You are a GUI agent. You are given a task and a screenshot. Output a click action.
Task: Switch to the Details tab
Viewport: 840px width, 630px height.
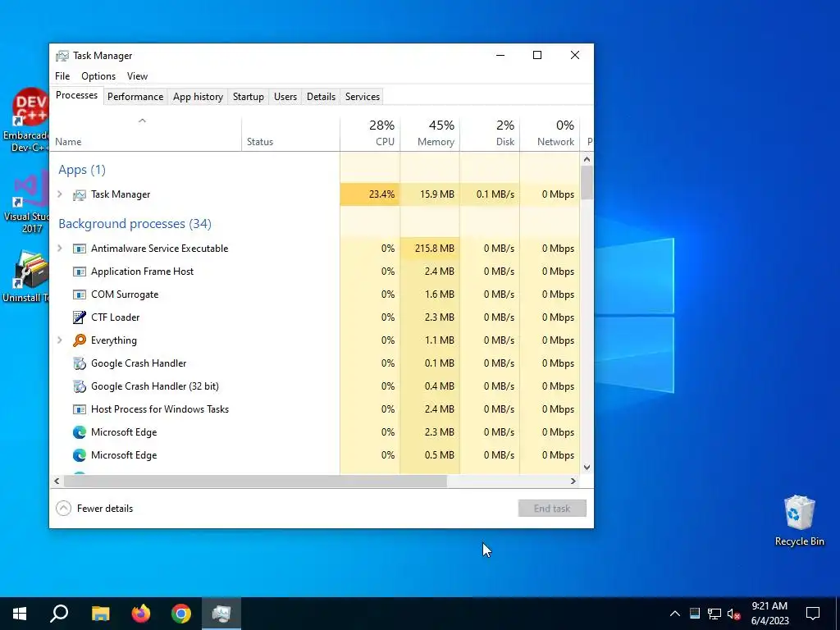(321, 97)
